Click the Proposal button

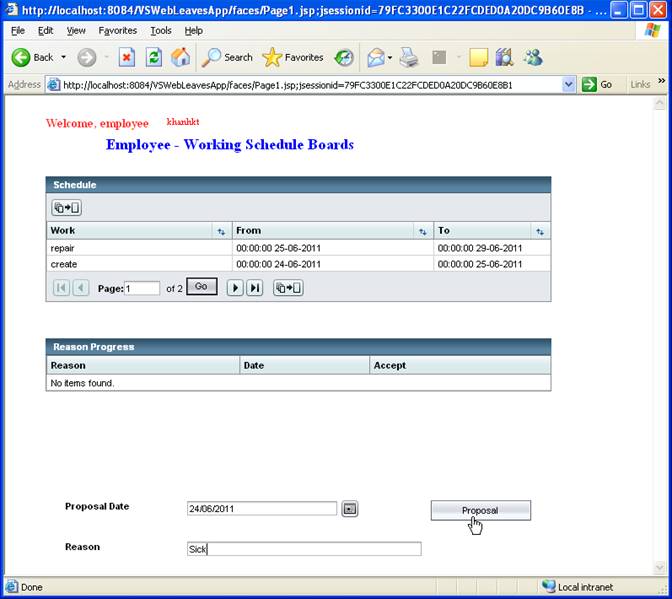(480, 510)
